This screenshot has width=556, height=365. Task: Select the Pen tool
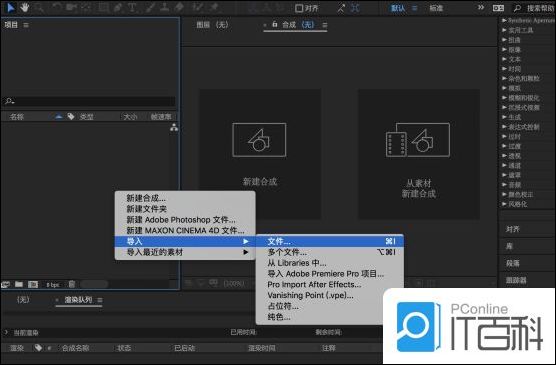click(x=118, y=7)
